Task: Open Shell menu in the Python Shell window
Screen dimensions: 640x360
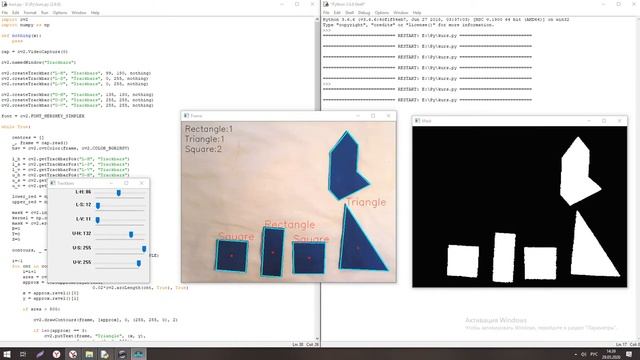Action: point(350,13)
